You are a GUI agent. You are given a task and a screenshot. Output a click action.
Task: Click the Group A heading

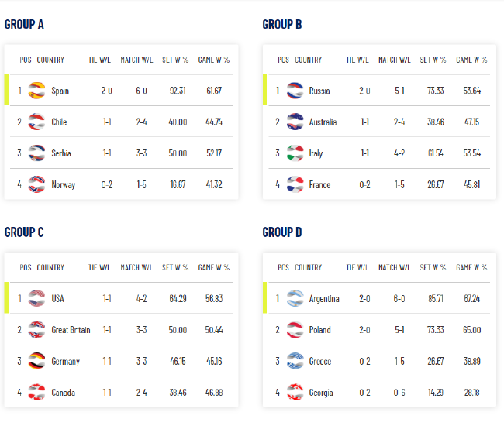pos(24,24)
